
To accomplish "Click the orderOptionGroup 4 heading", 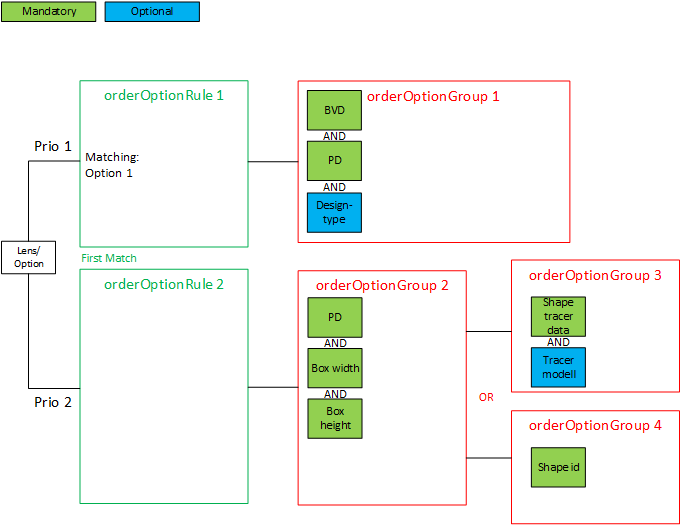I will (595, 425).
